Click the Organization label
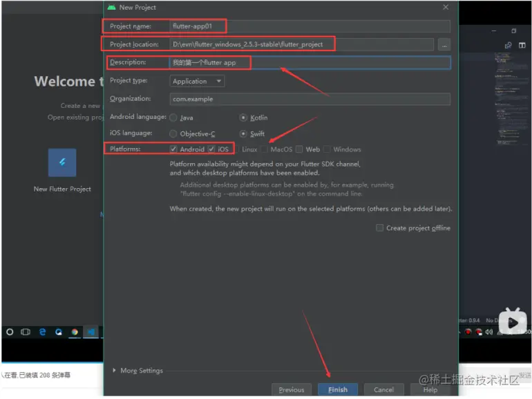This screenshot has height=399, width=532. pyautogui.click(x=130, y=98)
